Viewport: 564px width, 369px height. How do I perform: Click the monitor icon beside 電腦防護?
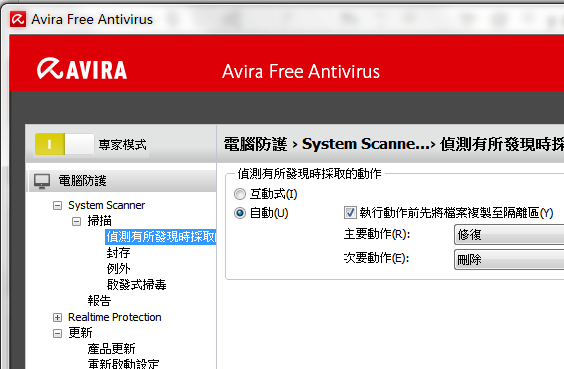(42, 181)
